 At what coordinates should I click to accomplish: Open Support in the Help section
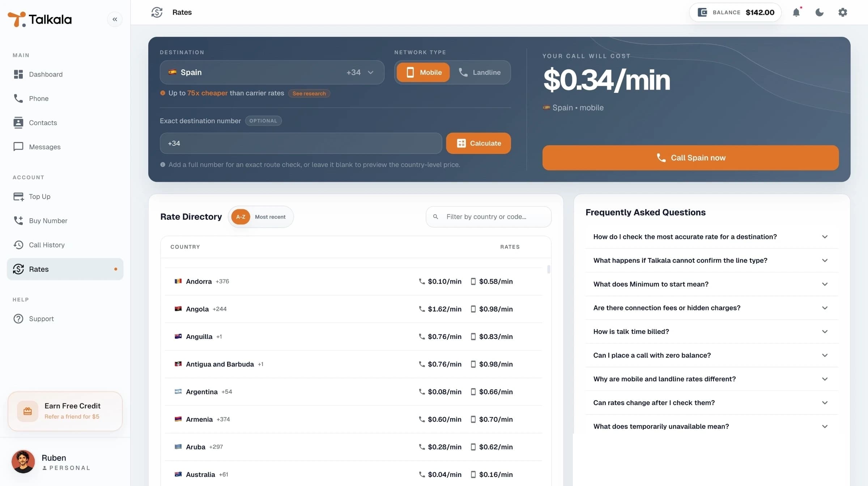point(65,318)
